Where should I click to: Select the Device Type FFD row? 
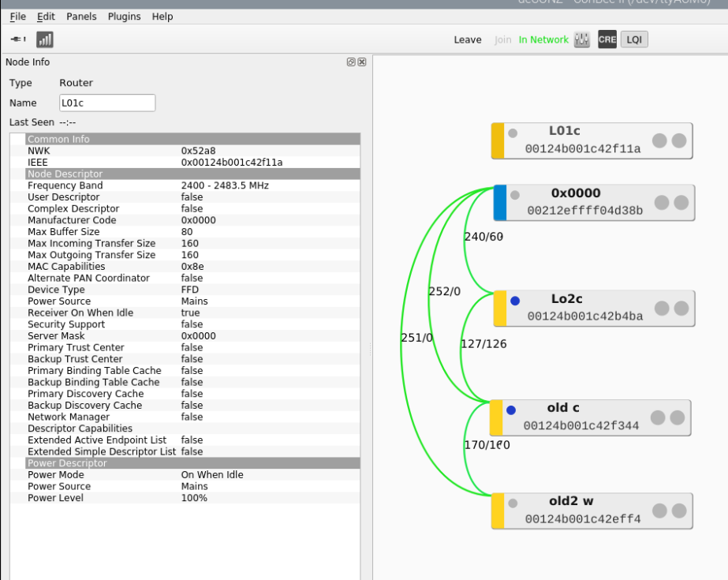coord(192,290)
